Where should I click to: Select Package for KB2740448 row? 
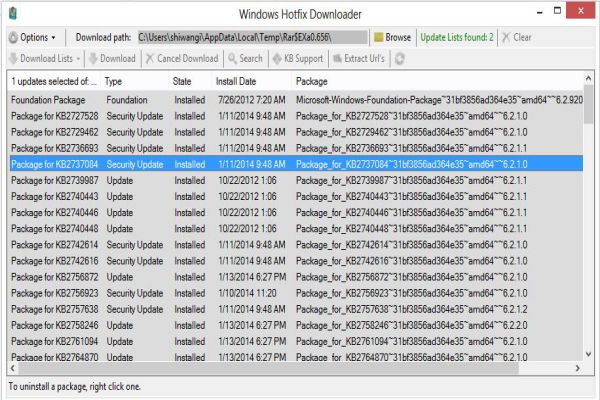pos(295,229)
